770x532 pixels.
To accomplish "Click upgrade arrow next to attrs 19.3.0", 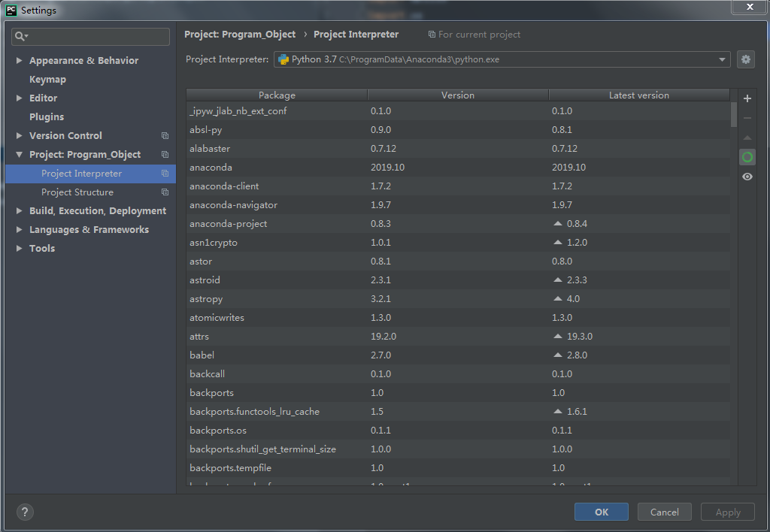I will coord(557,336).
